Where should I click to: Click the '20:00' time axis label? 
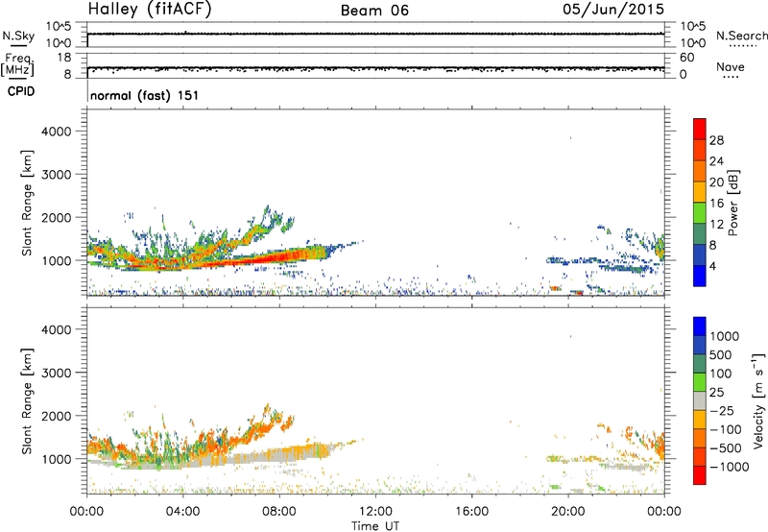click(x=568, y=512)
